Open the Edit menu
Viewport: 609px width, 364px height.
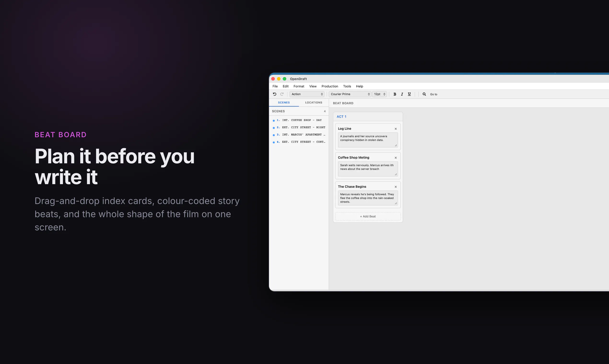(x=285, y=86)
